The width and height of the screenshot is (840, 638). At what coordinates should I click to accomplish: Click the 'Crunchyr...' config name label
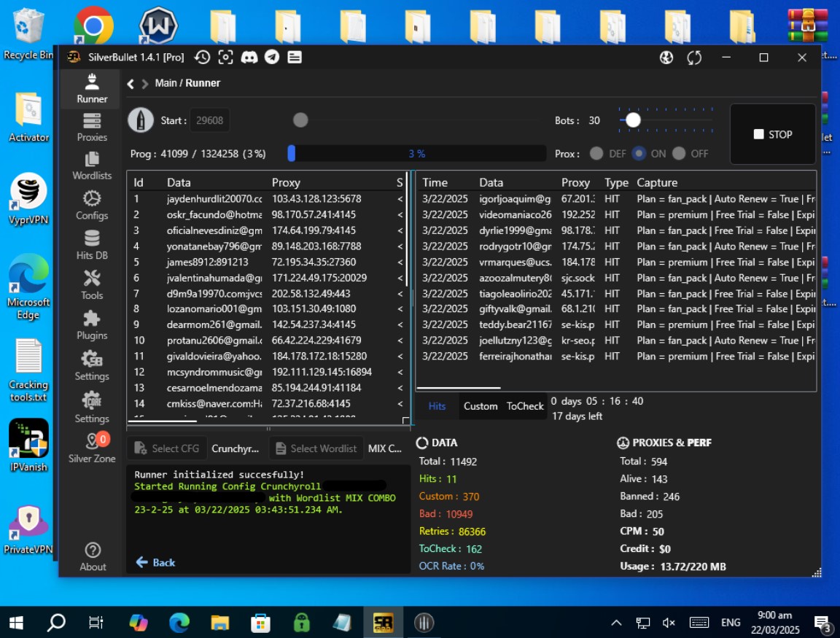coord(236,448)
